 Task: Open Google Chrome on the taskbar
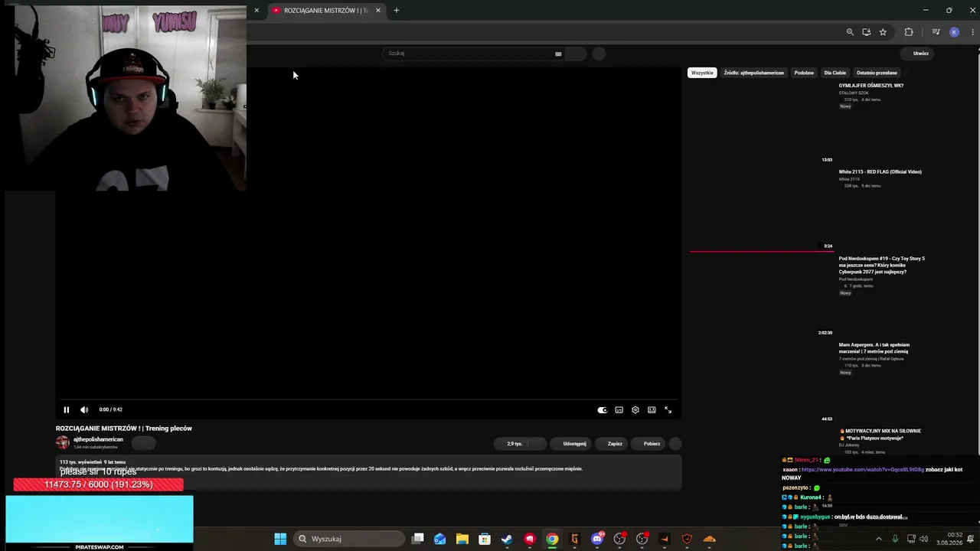pyautogui.click(x=552, y=539)
